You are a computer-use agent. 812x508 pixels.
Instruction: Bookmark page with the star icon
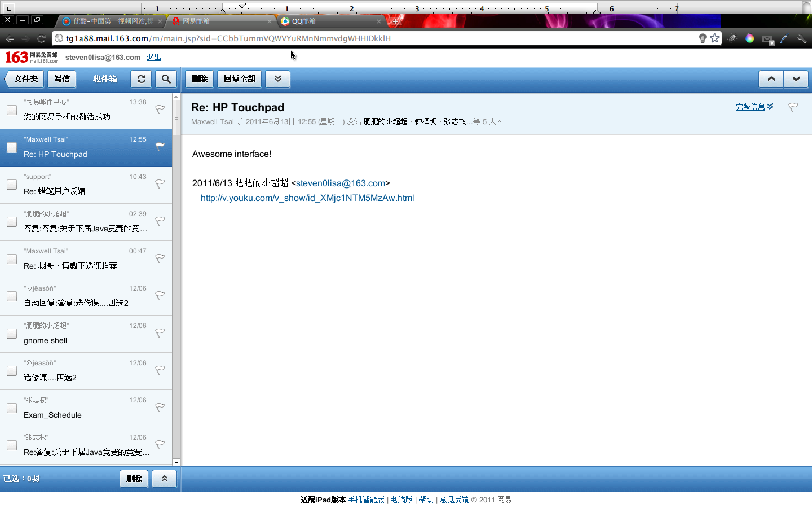point(715,38)
